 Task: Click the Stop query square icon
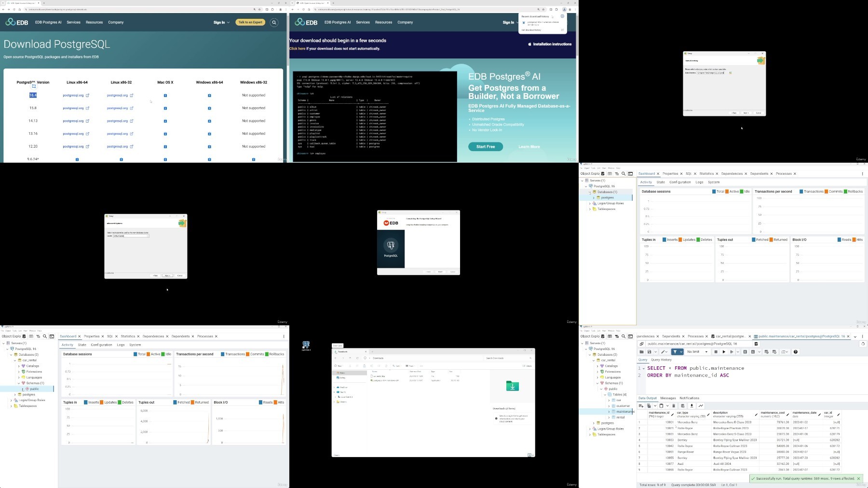click(x=716, y=352)
